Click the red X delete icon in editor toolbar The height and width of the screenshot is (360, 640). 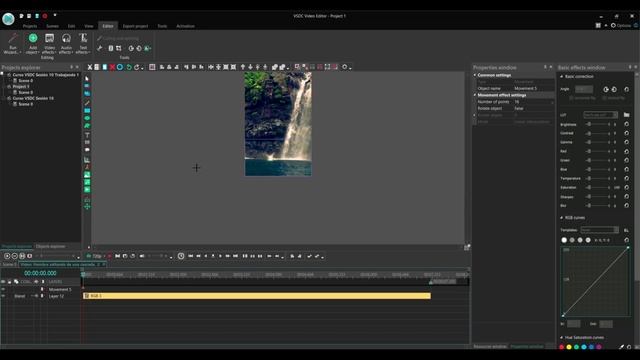click(x=112, y=67)
